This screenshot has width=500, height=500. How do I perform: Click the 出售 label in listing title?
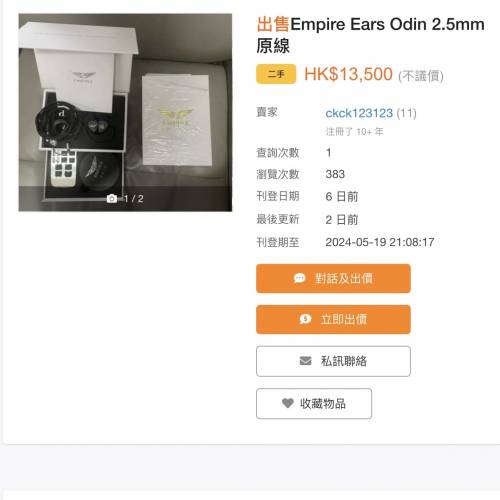pyautogui.click(x=273, y=24)
